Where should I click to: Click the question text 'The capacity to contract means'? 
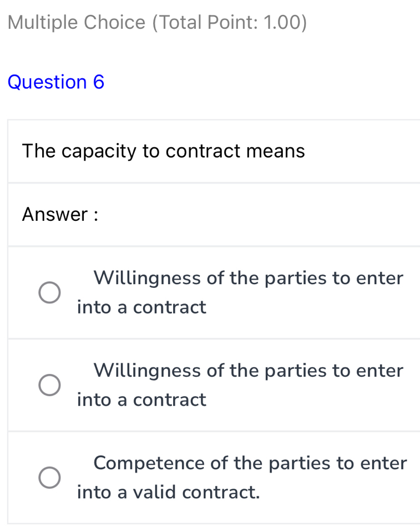(x=163, y=151)
